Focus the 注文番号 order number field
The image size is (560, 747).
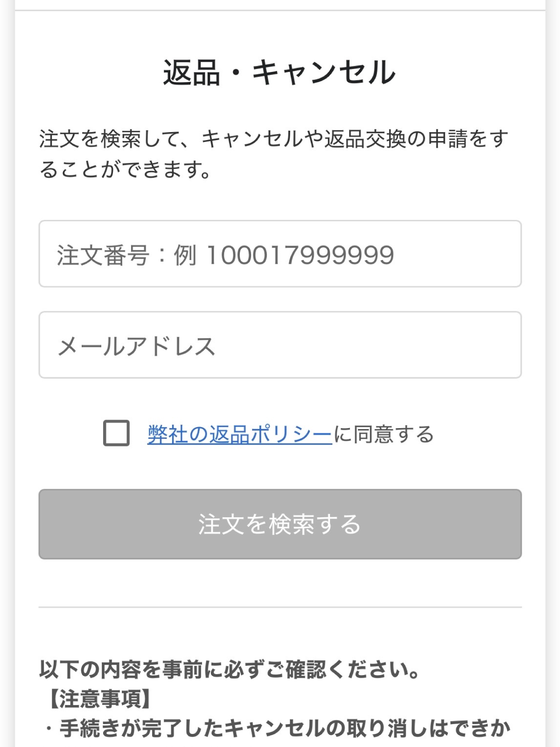tap(280, 254)
